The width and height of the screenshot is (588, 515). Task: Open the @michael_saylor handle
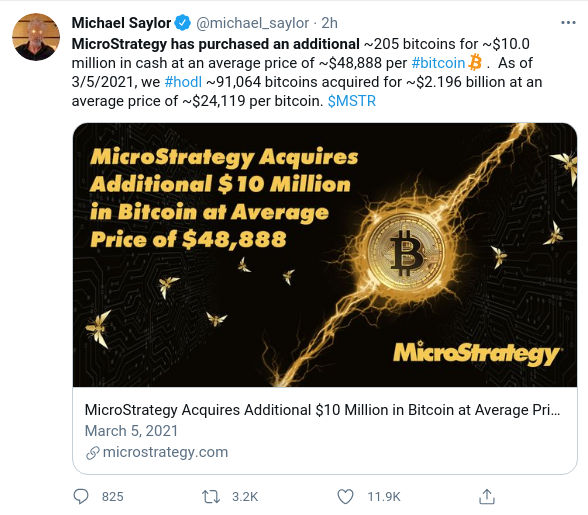tap(252, 23)
